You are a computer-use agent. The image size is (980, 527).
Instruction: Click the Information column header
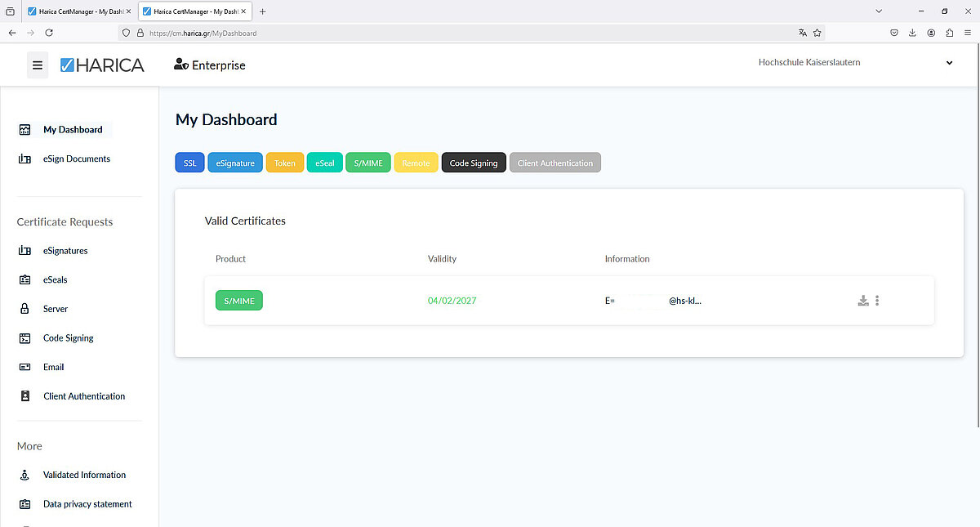pos(627,259)
